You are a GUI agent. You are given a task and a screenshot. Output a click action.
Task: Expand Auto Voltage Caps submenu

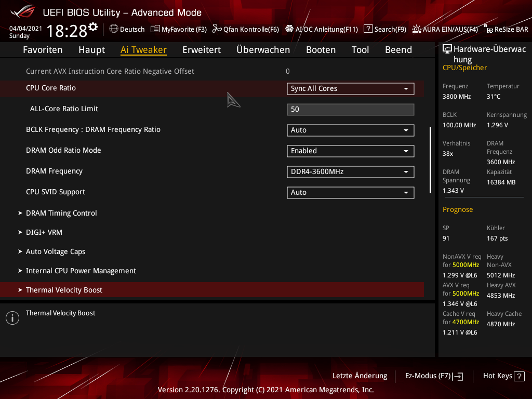56,251
